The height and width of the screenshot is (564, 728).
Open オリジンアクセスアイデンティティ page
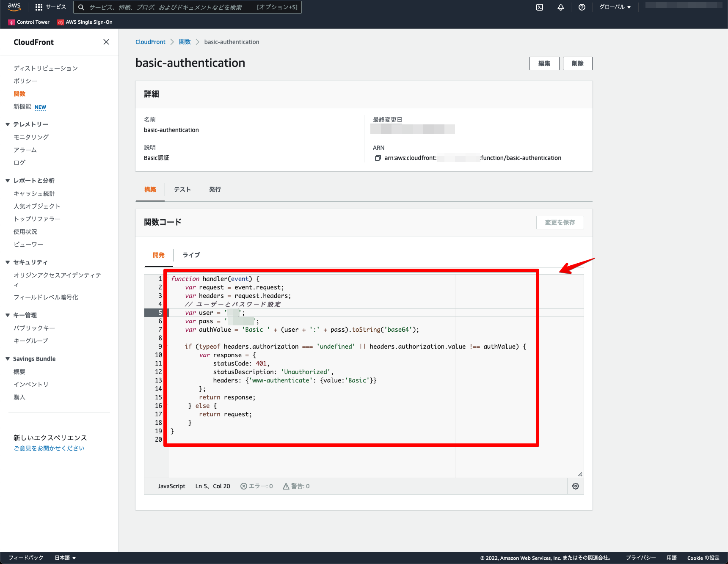58,280
